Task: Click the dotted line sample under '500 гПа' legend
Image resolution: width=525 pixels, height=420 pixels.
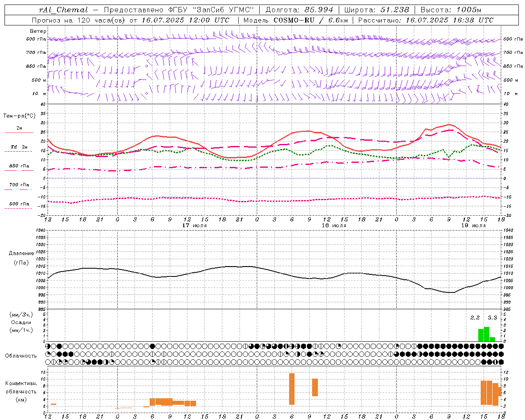Action: pyautogui.click(x=18, y=209)
